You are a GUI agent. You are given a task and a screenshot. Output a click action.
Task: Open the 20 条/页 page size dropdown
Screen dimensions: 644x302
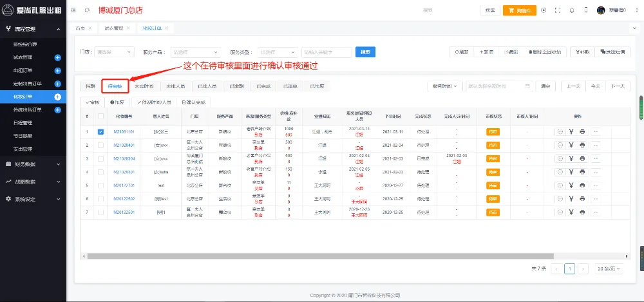[x=609, y=269]
